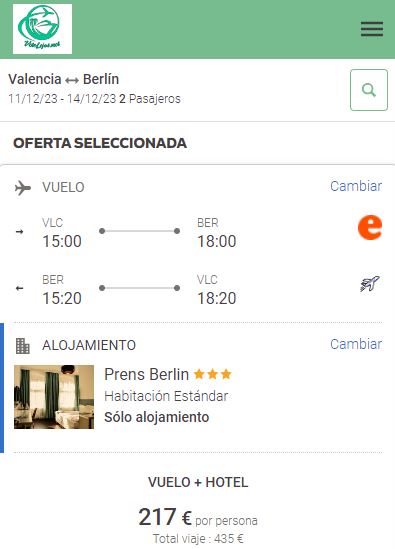Click Cambiar link for the flight
The height and width of the screenshot is (549, 395).
click(356, 186)
